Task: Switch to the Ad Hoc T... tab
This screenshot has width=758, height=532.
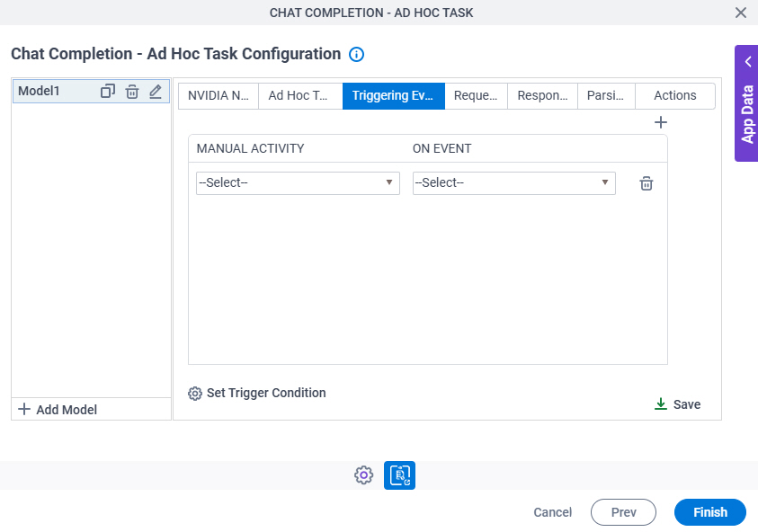Action: pyautogui.click(x=300, y=95)
